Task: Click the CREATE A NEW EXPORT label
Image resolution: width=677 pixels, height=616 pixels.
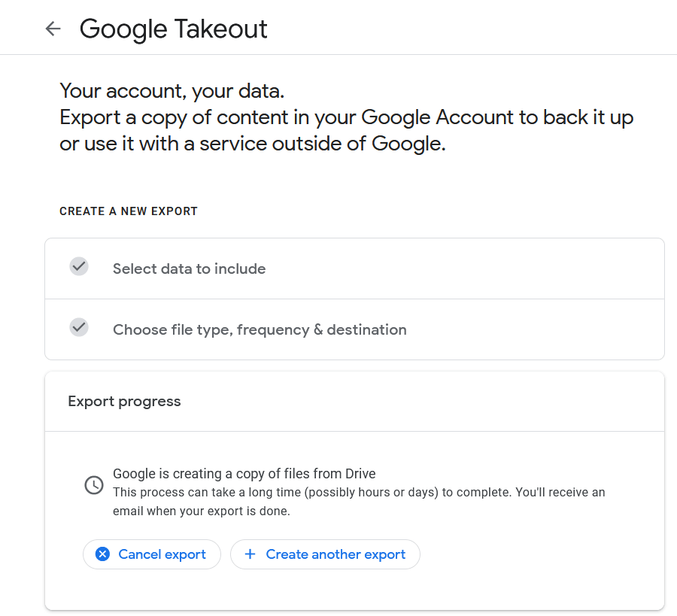Action: tap(129, 211)
